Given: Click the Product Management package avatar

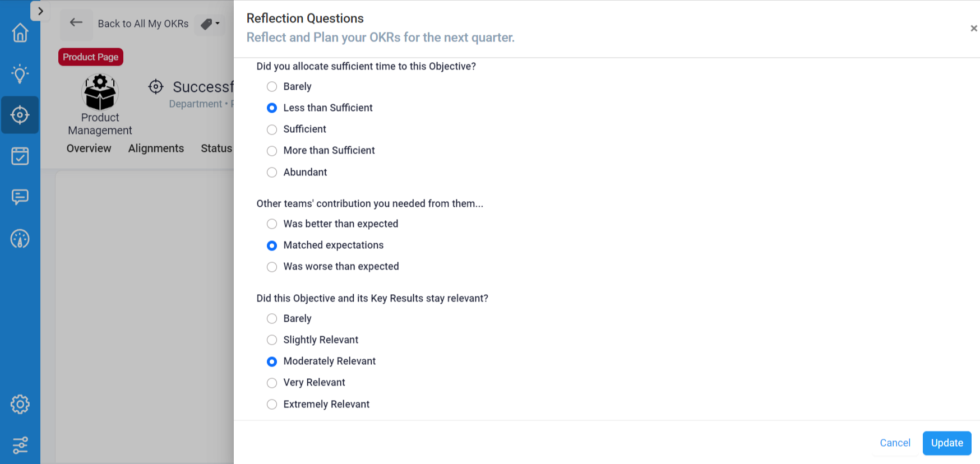Looking at the screenshot, I should 100,92.
